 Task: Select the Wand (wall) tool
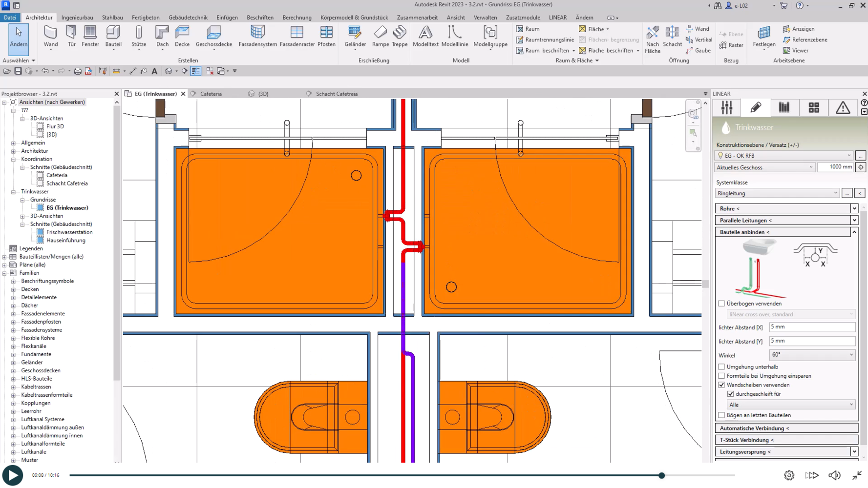pyautogui.click(x=50, y=37)
